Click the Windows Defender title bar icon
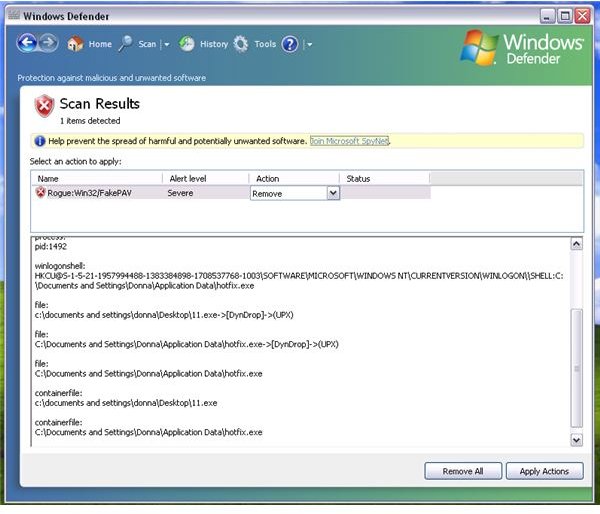 (x=14, y=16)
